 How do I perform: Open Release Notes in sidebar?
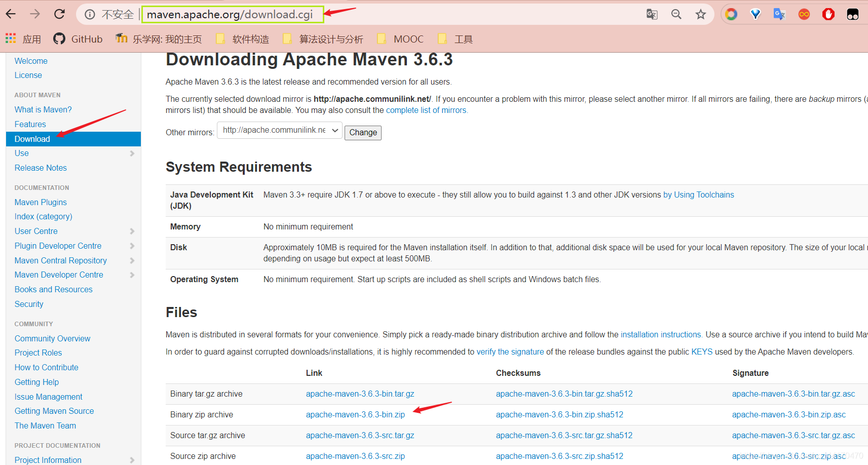point(41,168)
